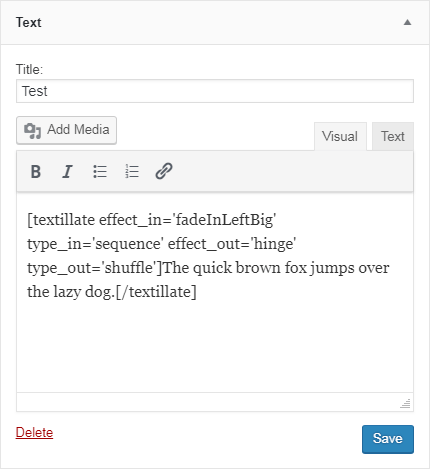Save the widget with the Save button
Screen dimensions: 430x469
(388, 439)
